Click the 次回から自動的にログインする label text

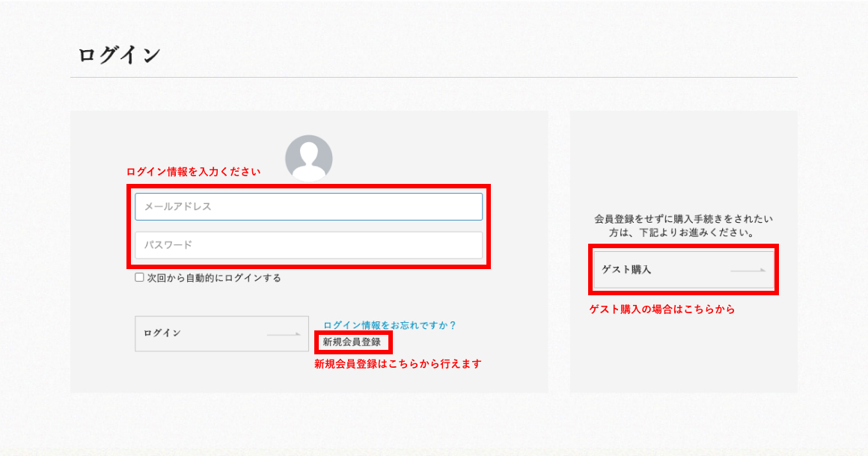click(213, 278)
